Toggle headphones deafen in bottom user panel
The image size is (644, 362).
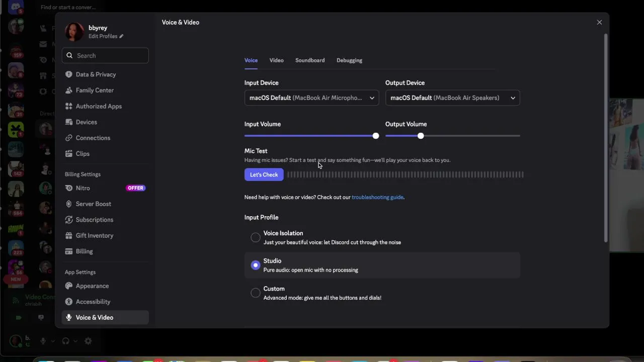(x=65, y=341)
